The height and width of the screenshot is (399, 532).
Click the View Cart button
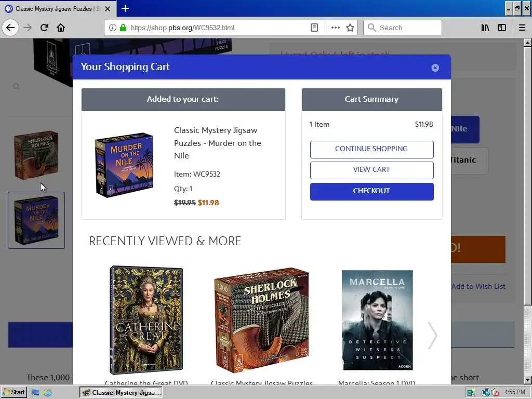[371, 170]
